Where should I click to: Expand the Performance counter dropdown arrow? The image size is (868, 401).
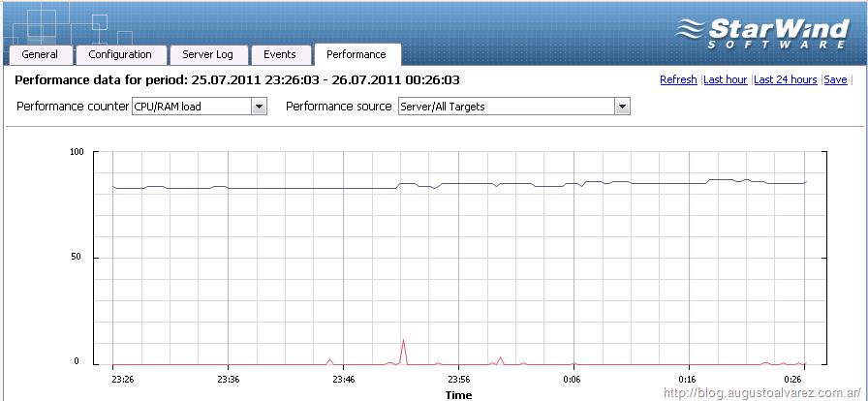pos(259,107)
